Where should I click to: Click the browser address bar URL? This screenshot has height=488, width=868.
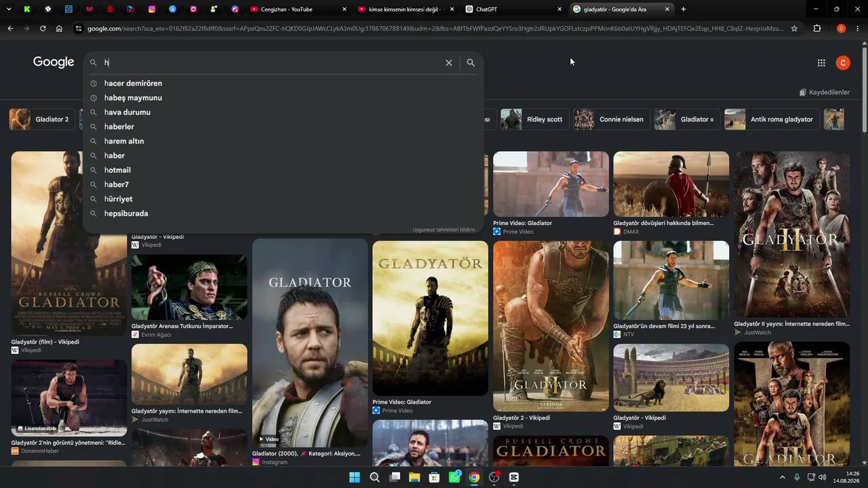(435, 28)
